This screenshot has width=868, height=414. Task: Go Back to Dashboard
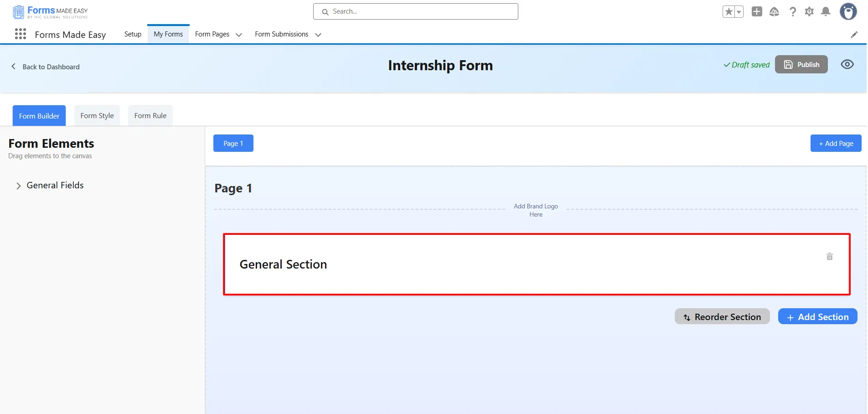click(46, 67)
